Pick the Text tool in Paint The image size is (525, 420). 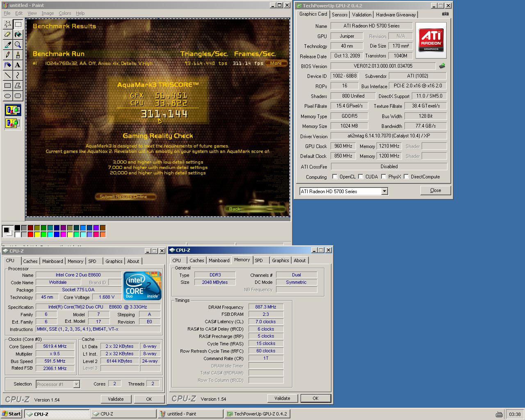[18, 65]
